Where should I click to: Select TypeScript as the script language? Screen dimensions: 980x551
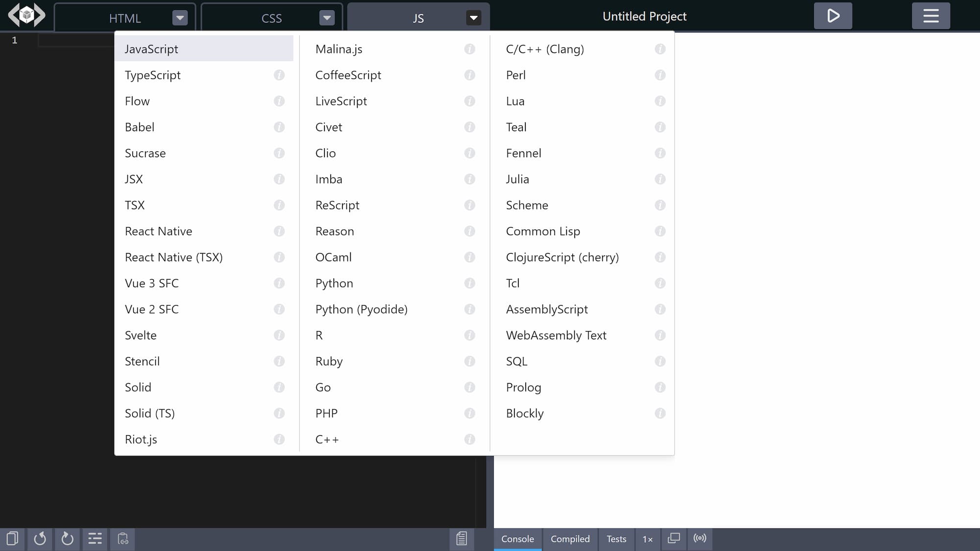click(153, 75)
